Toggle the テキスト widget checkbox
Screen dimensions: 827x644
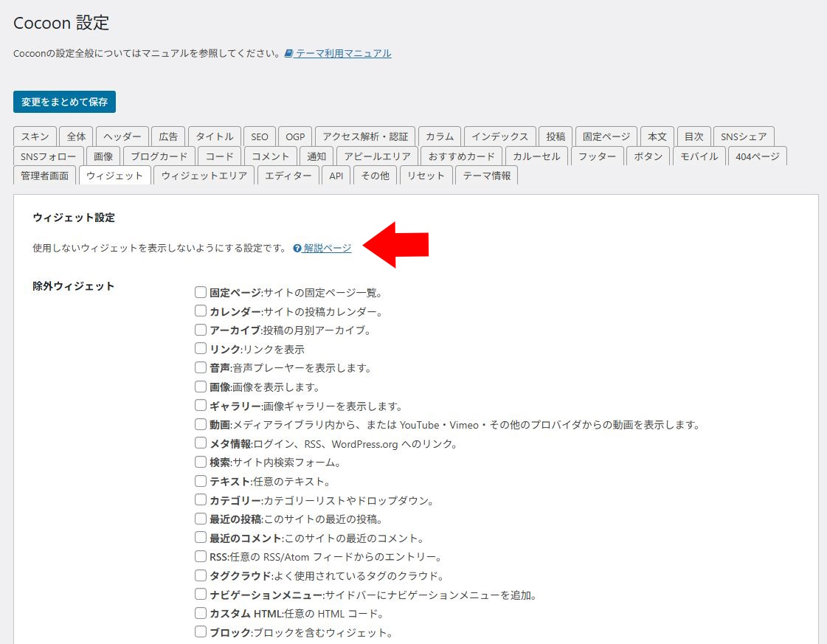201,480
